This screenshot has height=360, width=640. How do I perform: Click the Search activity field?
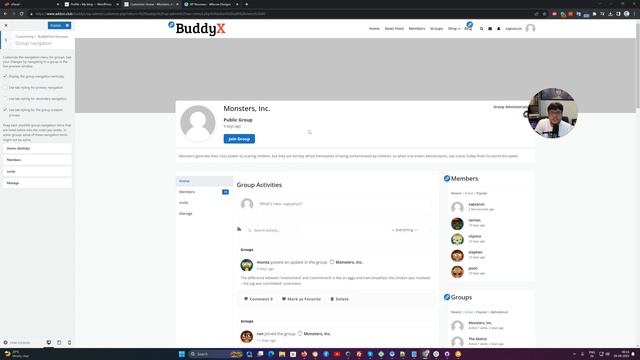coord(271,230)
